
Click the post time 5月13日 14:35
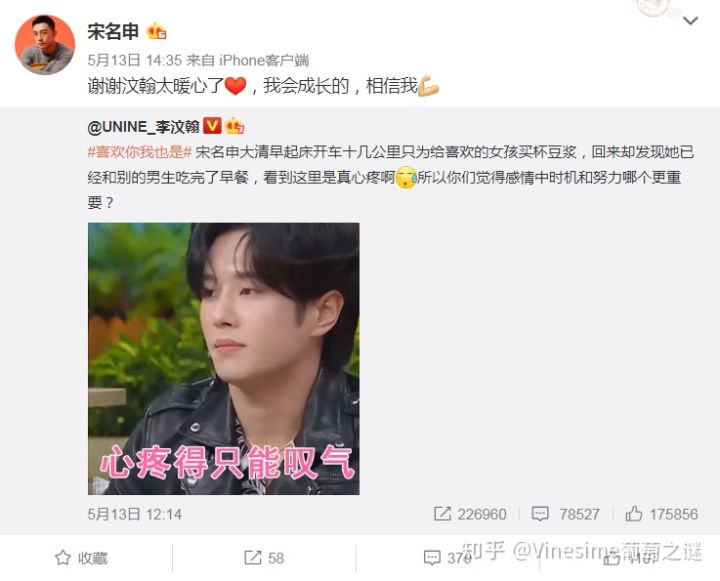(135, 60)
